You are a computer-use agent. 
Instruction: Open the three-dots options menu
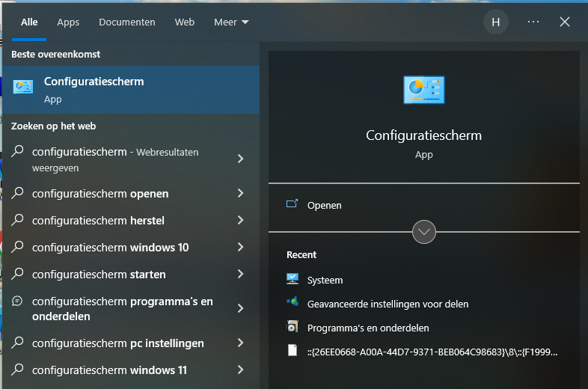pos(533,22)
